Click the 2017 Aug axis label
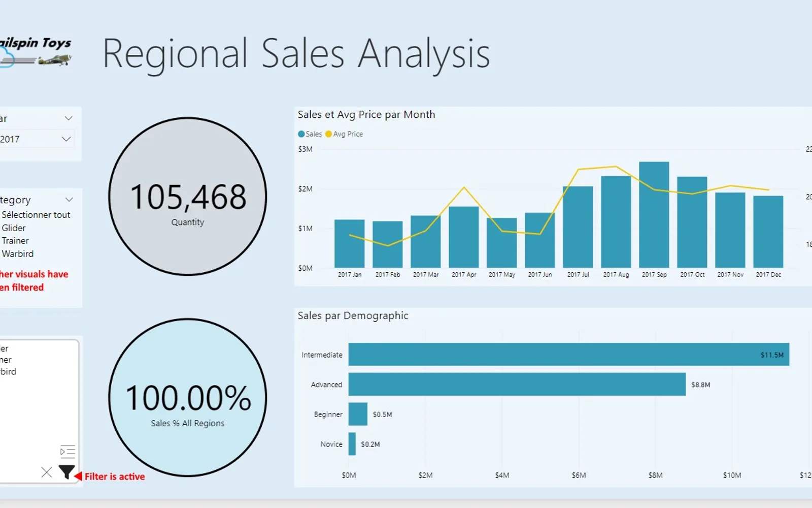This screenshot has height=508, width=812. (616, 274)
